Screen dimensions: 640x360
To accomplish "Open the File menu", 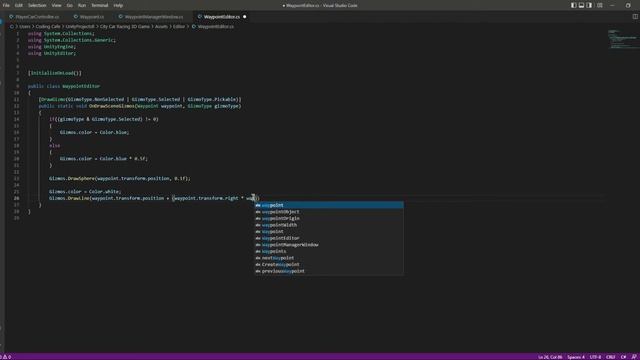I will (x=6, y=5).
